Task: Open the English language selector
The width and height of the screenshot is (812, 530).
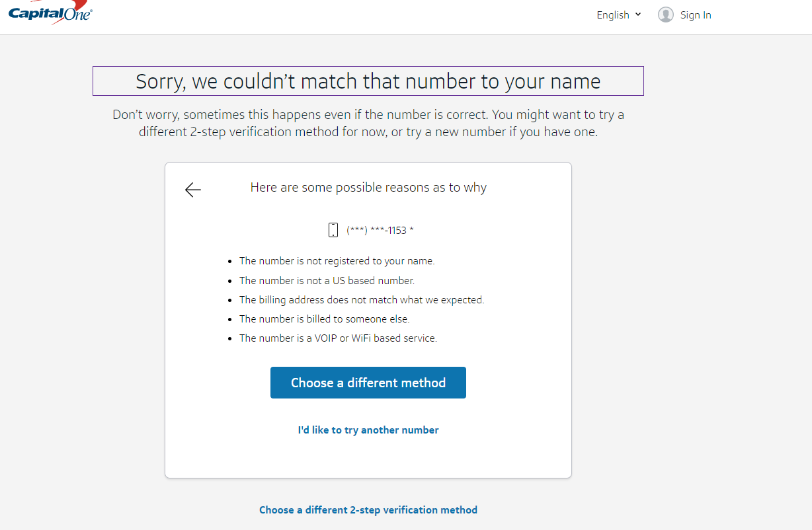Action: 619,15
